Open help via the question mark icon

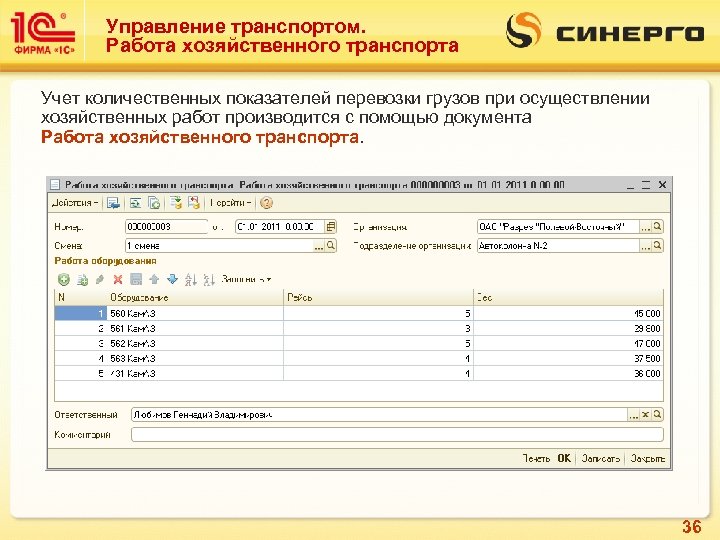tap(266, 203)
